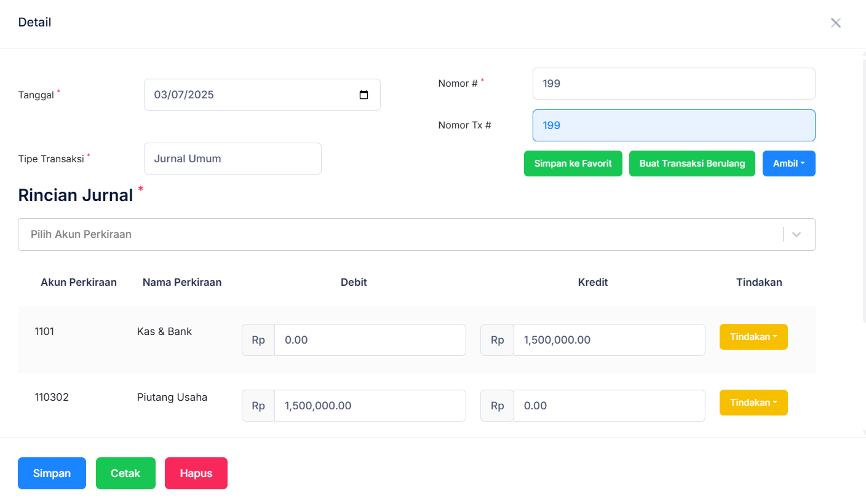866x504 pixels.
Task: Close the Detail dialog with X icon
Action: pos(835,23)
